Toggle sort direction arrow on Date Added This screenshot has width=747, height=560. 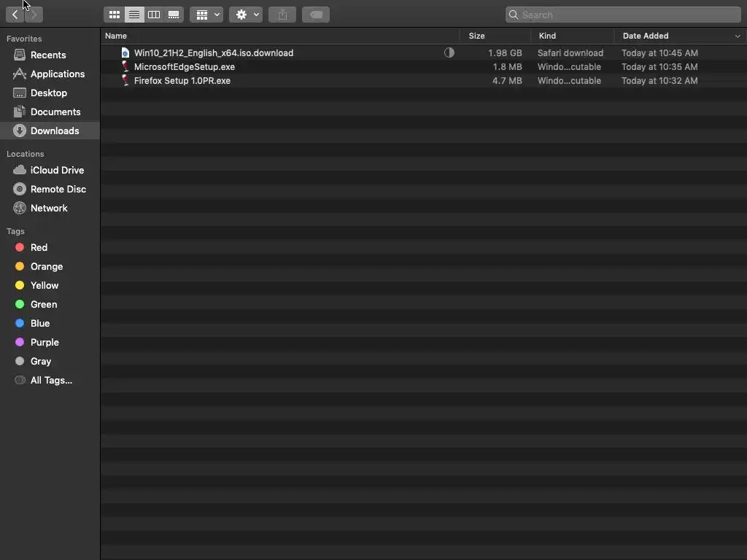coord(738,36)
